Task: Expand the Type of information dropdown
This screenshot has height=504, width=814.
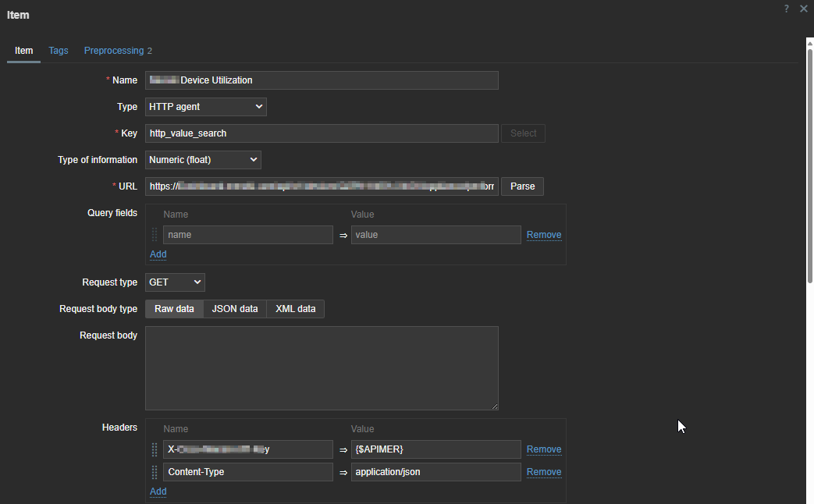Action: (203, 160)
